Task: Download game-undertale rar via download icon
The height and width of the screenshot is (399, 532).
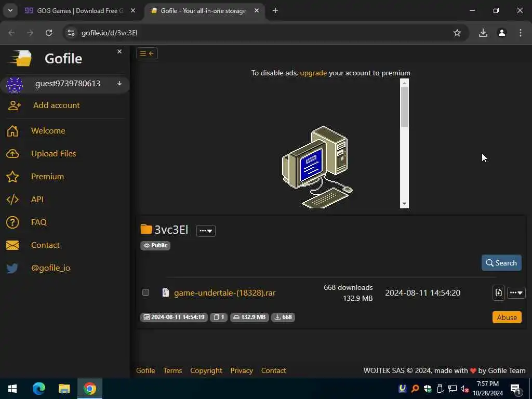Action: point(498,293)
